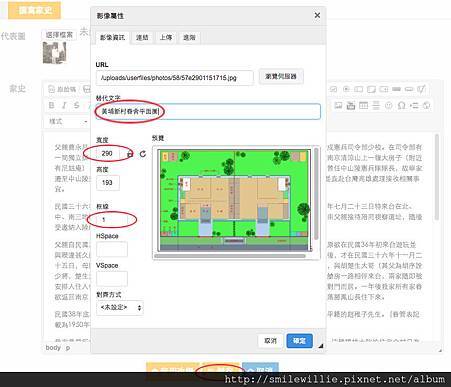The width and height of the screenshot is (451, 387).
Task: Insert a text field via editor toolbar
Action: (358, 89)
